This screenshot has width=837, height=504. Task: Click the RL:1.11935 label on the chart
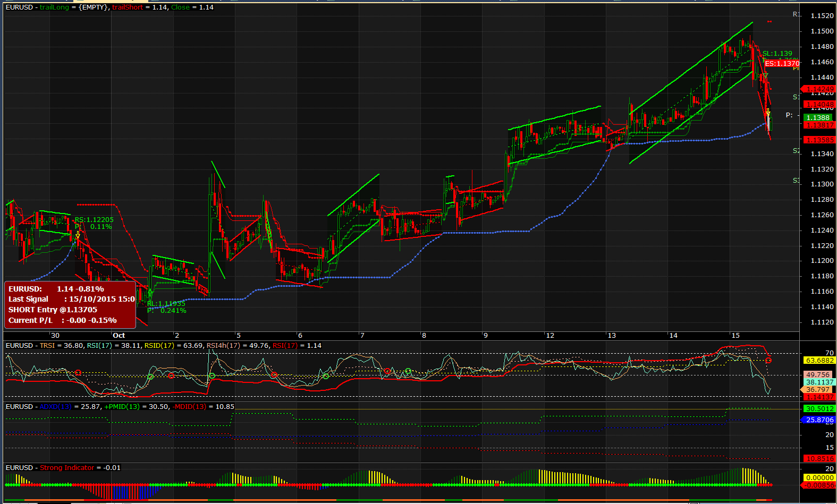pos(166,304)
